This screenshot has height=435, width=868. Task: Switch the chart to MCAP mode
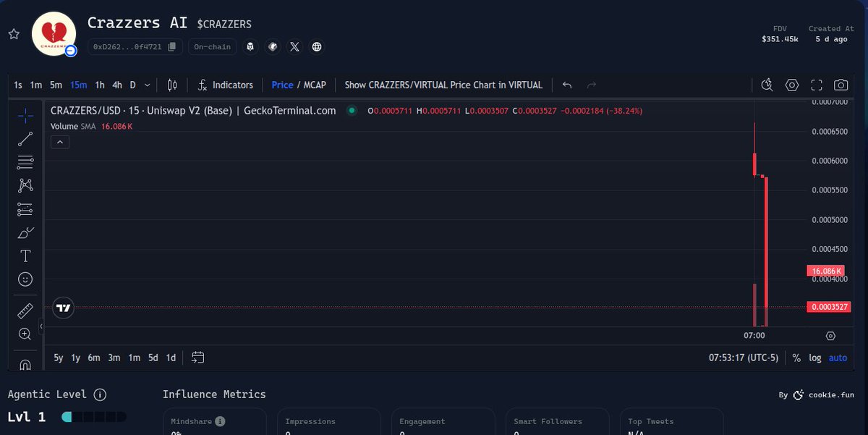pos(315,85)
